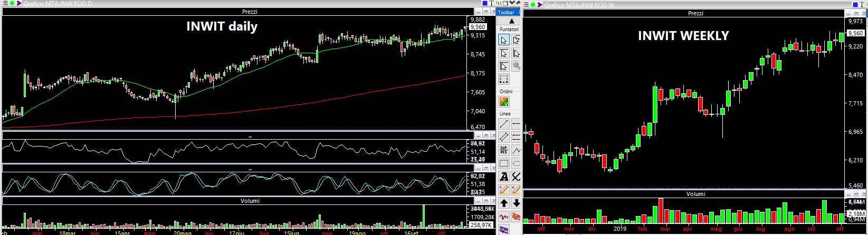The height and width of the screenshot is (235, 868).
Task: Insert an up arrow marker
Action: pos(504,203)
